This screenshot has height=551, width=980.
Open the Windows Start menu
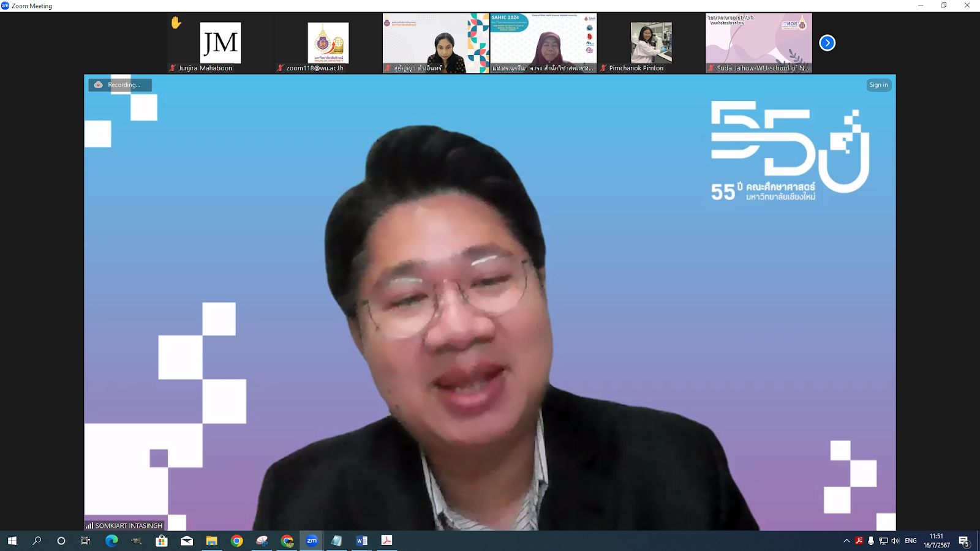pos(12,541)
